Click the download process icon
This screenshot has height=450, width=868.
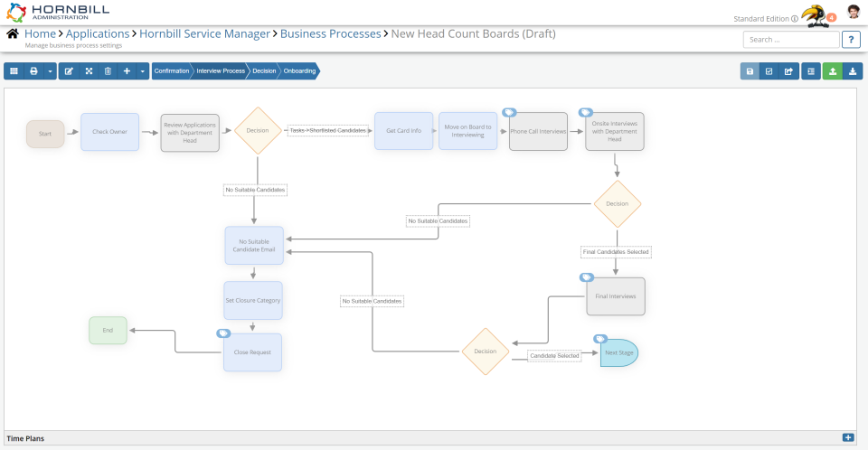(x=853, y=70)
